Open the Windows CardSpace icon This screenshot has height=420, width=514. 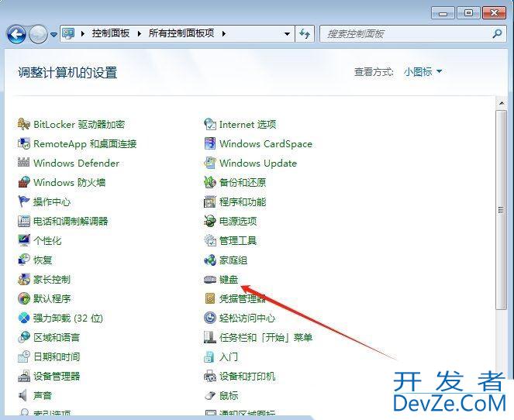pos(210,143)
